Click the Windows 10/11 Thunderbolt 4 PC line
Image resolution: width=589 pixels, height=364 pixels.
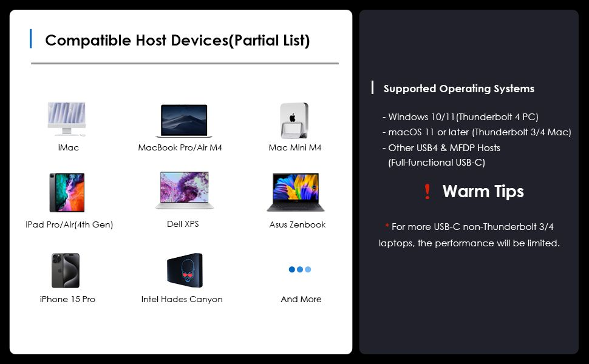click(x=460, y=117)
